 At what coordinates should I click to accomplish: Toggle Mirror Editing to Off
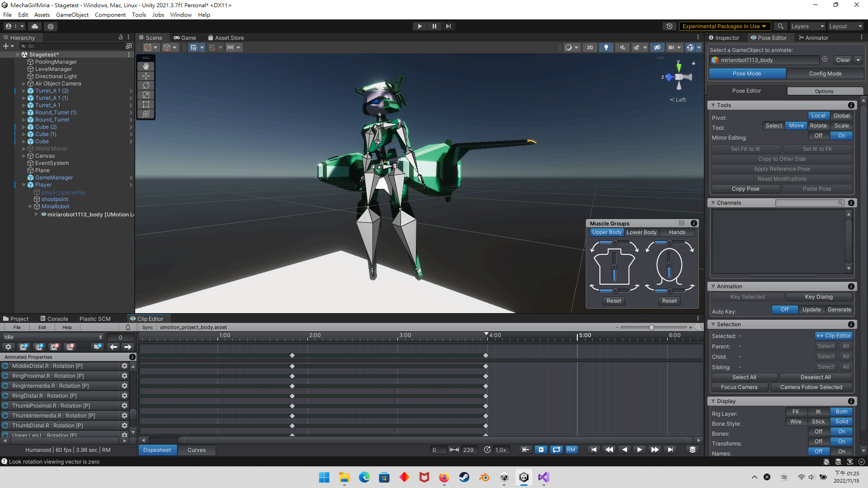818,136
